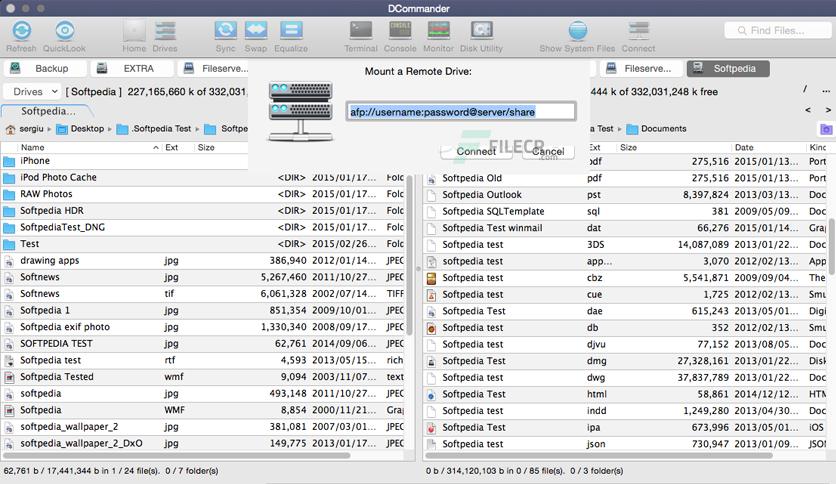Select SoftpediaTest_DNG folder
Viewport: 836px width, 484px height.
pyautogui.click(x=203, y=227)
